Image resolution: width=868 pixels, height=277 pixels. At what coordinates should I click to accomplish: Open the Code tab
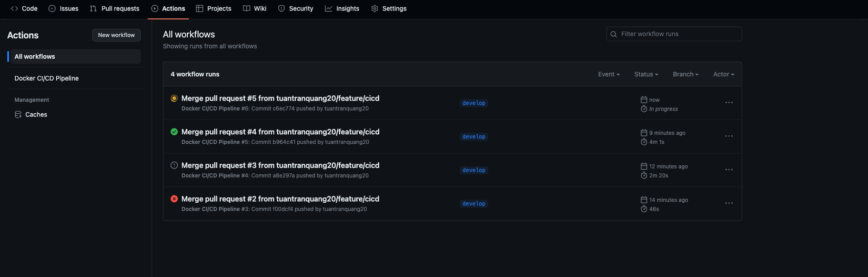(x=24, y=8)
